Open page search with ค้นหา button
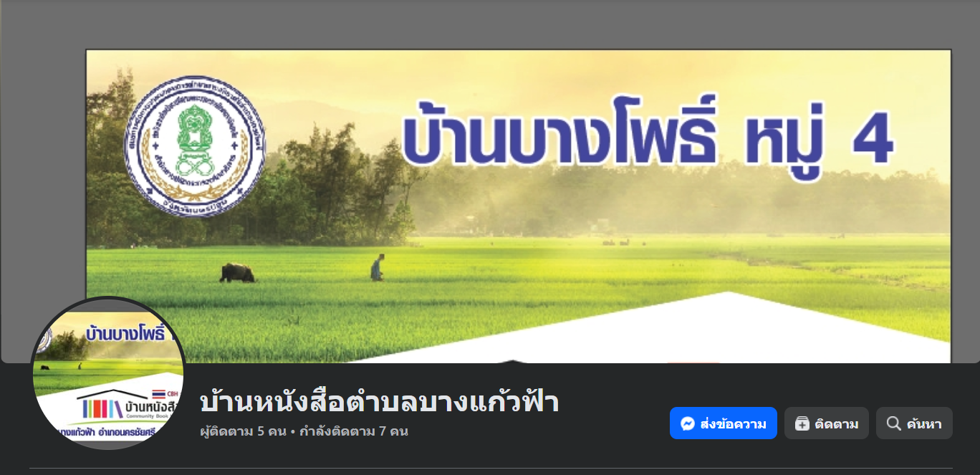 tap(914, 423)
